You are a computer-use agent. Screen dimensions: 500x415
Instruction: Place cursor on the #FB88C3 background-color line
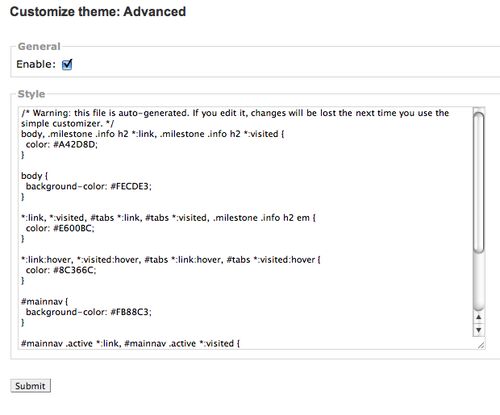pos(89,312)
